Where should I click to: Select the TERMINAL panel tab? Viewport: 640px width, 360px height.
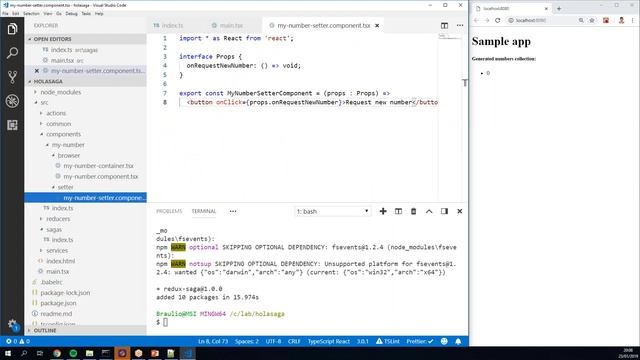coord(204,211)
